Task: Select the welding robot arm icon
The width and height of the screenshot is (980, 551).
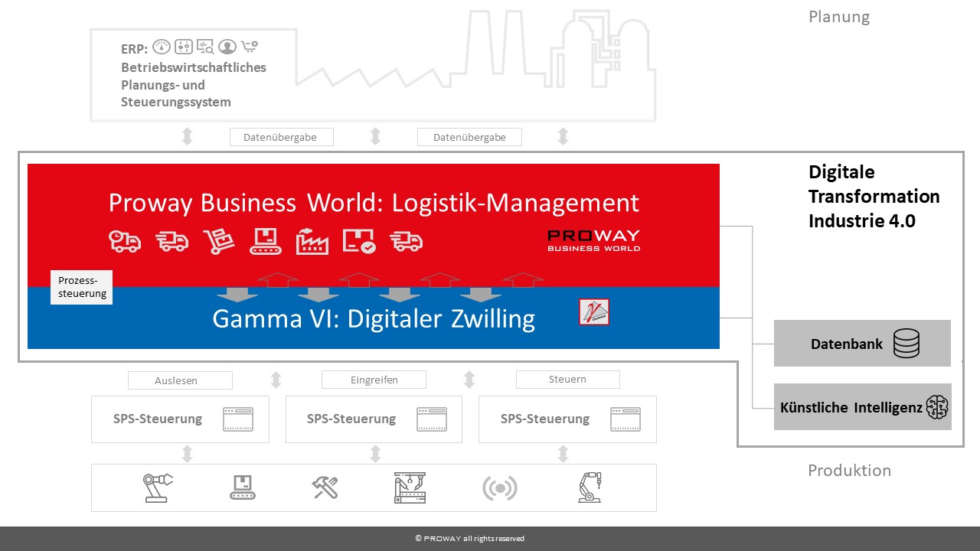Action: point(590,487)
